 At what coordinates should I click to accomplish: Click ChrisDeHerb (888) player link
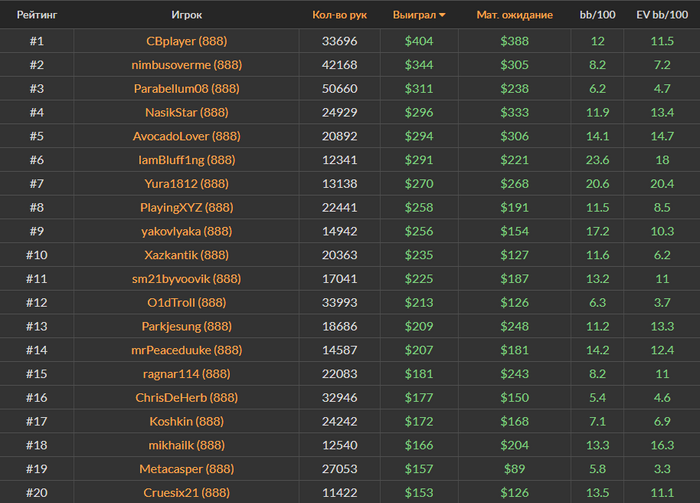tap(187, 398)
